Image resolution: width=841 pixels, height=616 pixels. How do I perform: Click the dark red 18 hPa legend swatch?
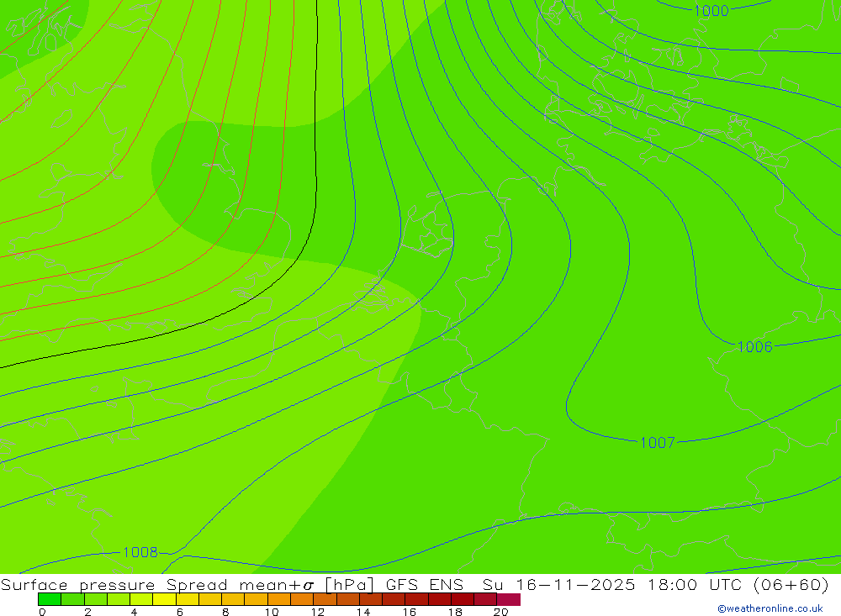[463, 599]
